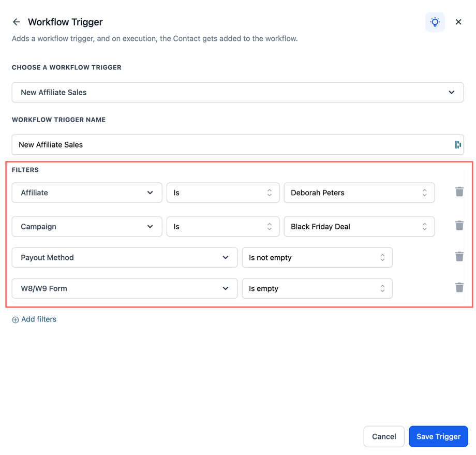Open the 'Is not empty' operator selector
Viewport: 476px width, 455px height.
point(317,257)
